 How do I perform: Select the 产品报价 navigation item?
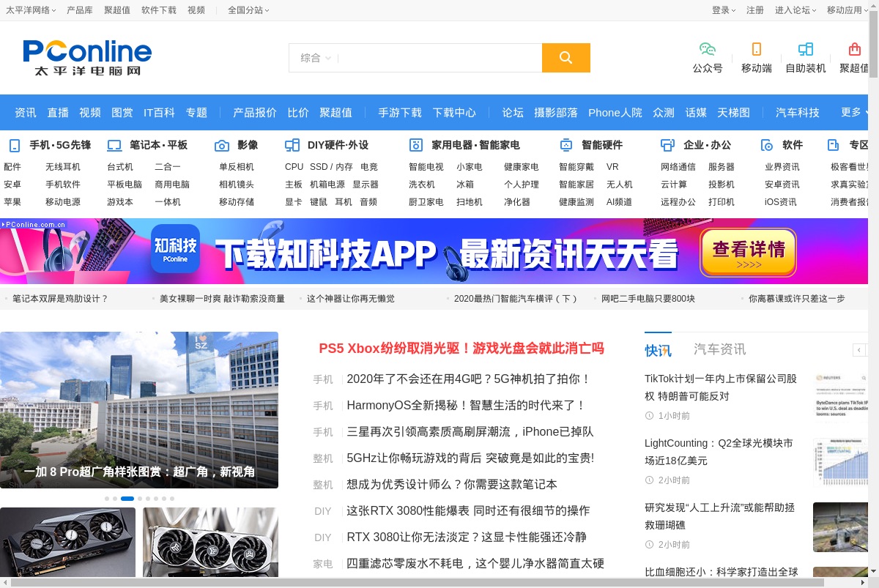tap(255, 112)
